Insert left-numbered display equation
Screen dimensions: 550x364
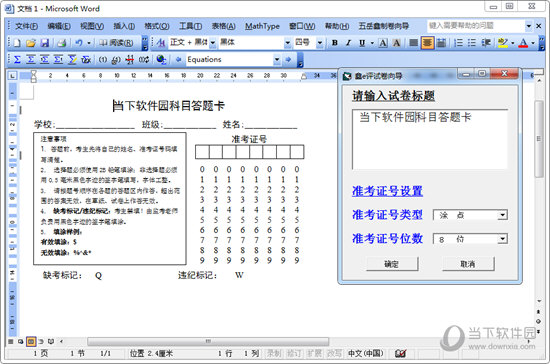point(45,60)
